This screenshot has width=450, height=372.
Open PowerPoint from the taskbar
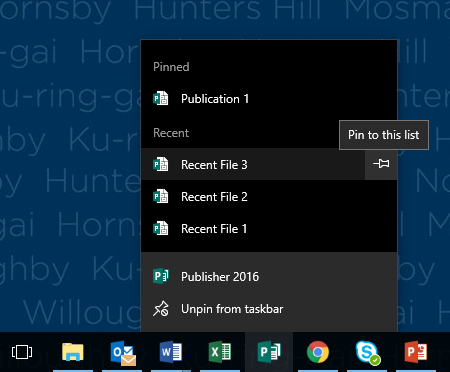pos(416,352)
